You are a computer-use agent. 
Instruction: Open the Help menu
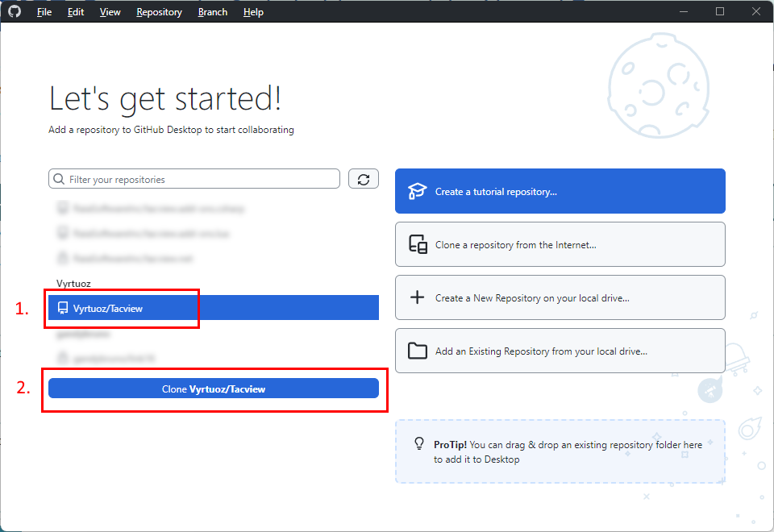coord(253,12)
